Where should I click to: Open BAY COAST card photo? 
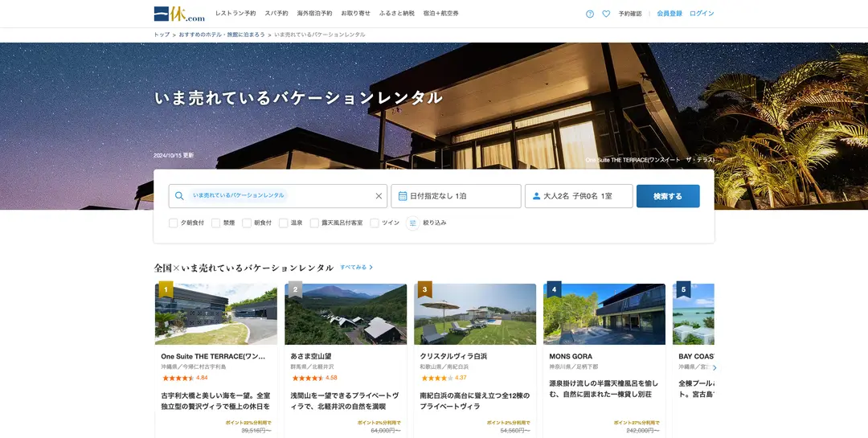(694, 314)
